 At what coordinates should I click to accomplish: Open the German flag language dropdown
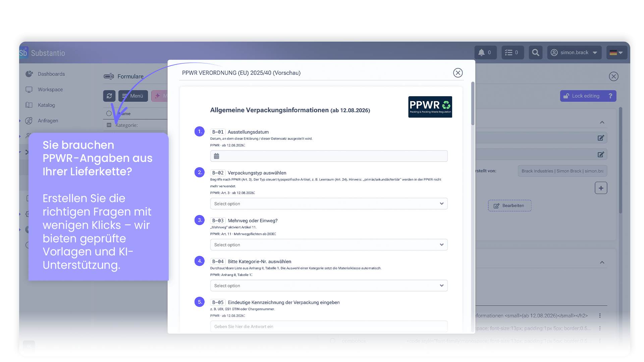coord(616,53)
